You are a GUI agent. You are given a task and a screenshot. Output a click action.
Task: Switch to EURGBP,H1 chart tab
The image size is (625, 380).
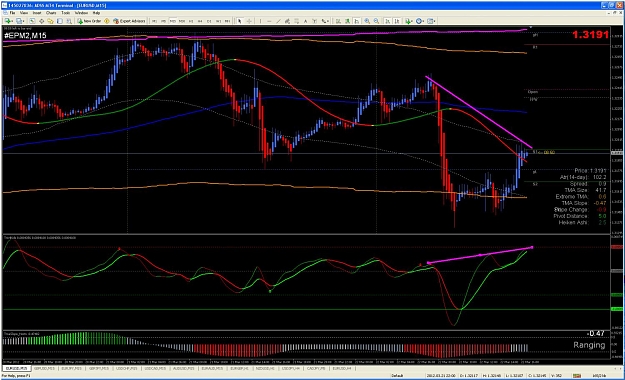click(x=239, y=368)
